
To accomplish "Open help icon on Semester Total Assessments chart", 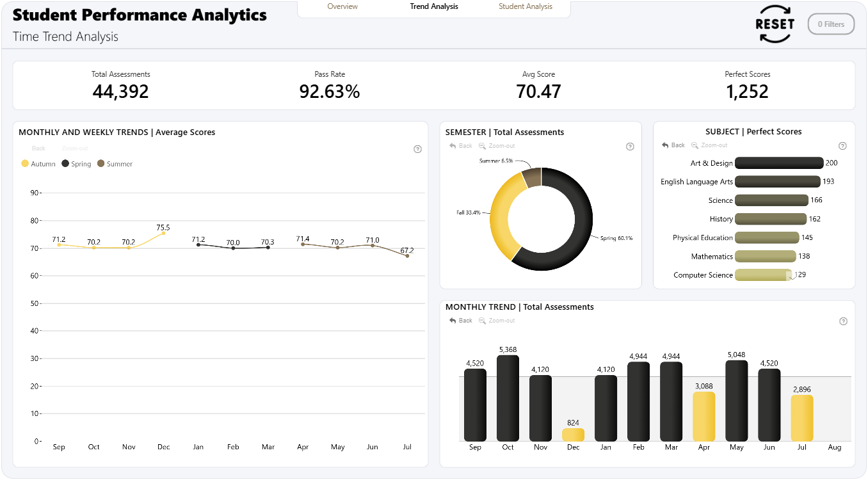I will [x=630, y=147].
